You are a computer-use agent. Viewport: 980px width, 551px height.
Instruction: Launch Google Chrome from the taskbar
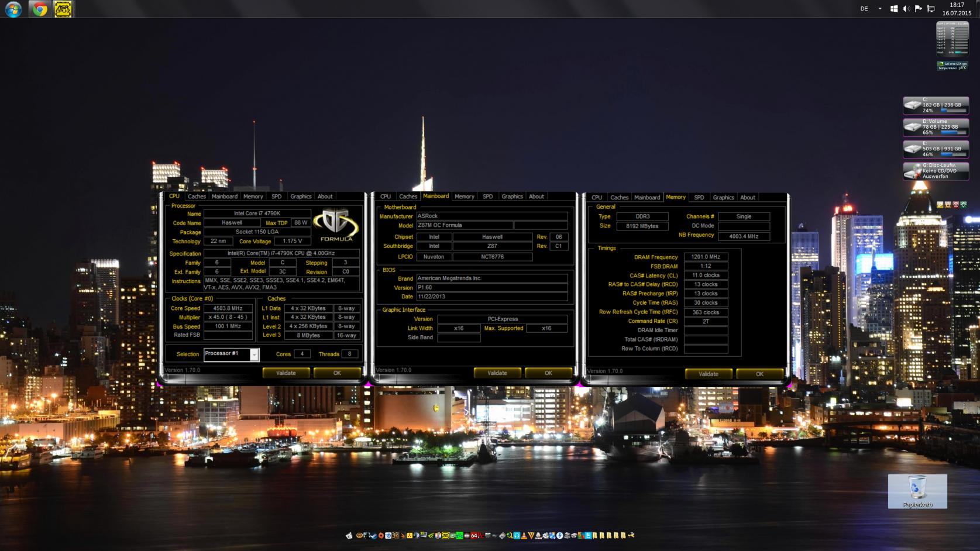point(39,9)
